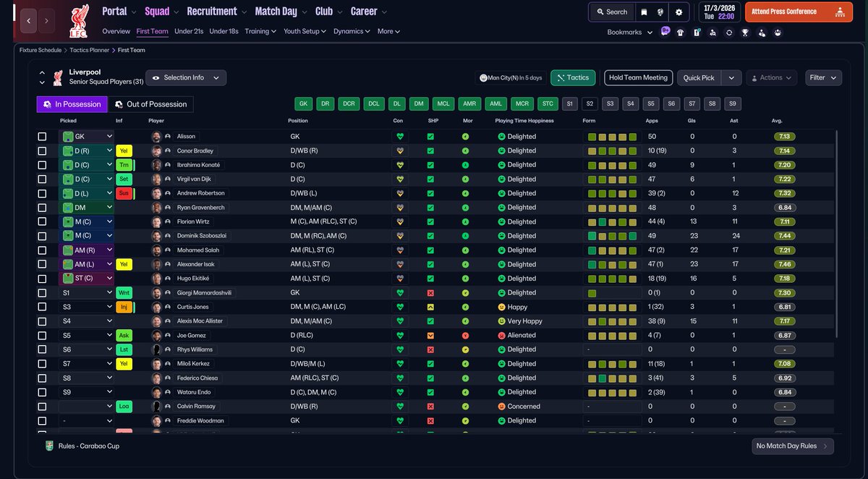Switch to the Under 21s tab

click(189, 31)
